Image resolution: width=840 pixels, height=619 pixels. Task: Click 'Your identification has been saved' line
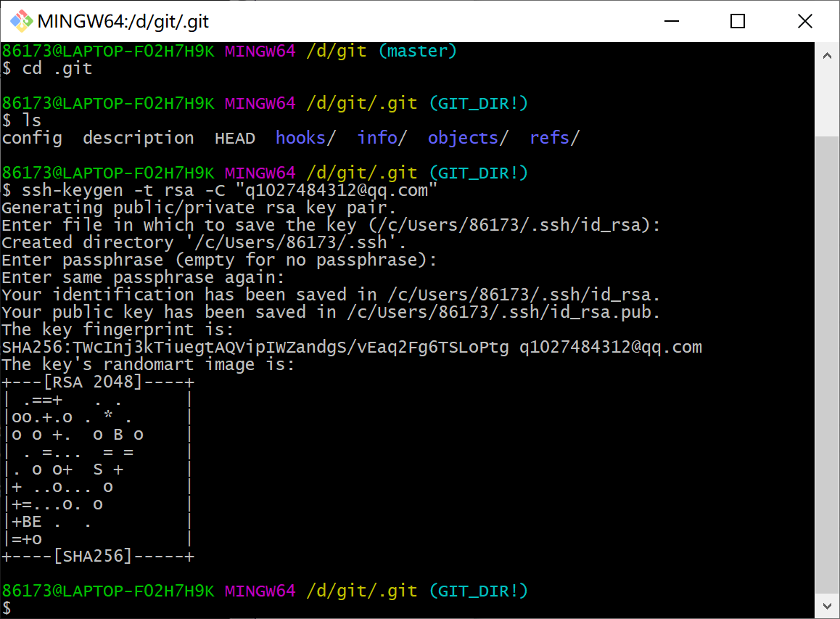click(x=331, y=295)
